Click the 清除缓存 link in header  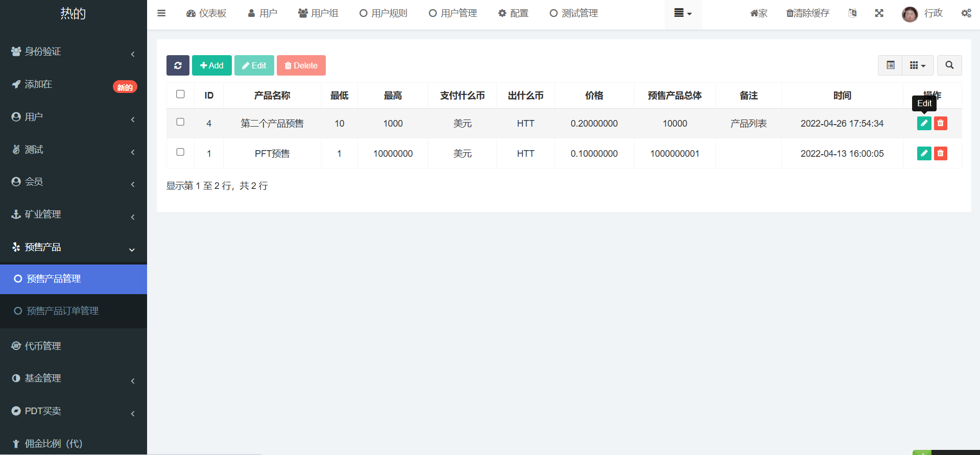807,13
